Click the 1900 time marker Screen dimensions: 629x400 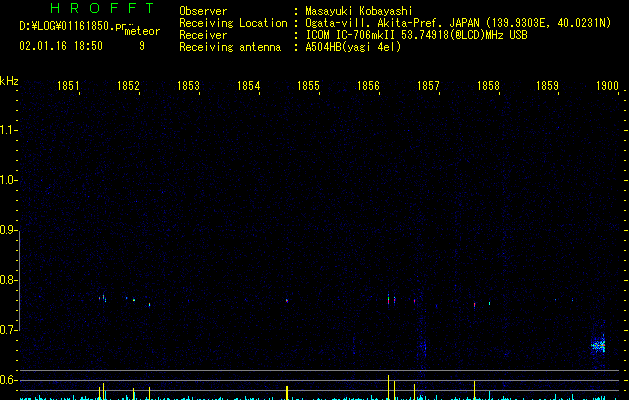(607, 86)
